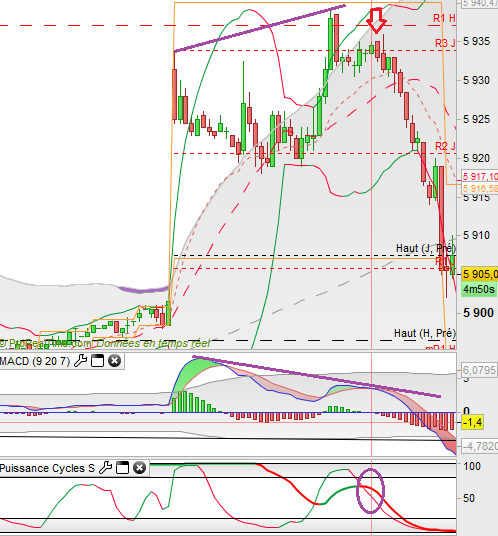Click the Haut (J, Pré) level label

[426, 248]
